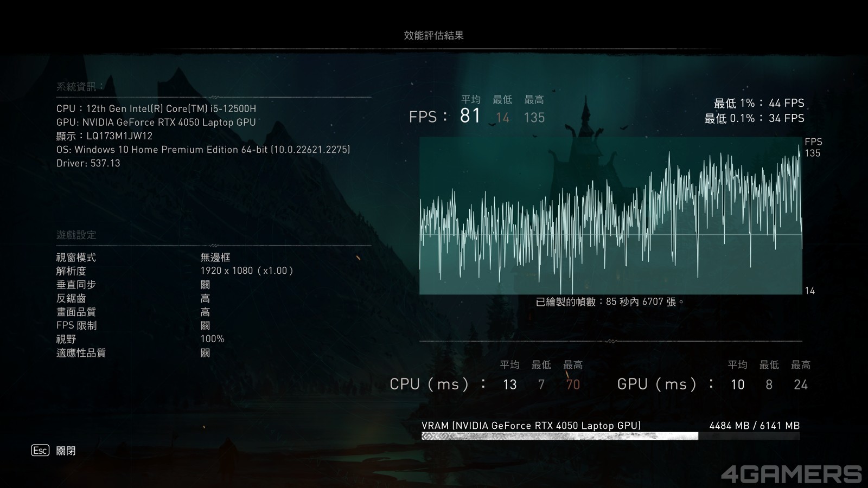Click the 反鋸齒 value 高
This screenshot has height=488, width=868.
click(205, 298)
